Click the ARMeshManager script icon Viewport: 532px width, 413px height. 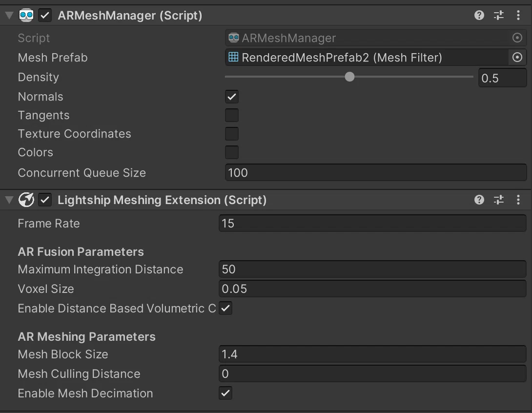click(x=26, y=15)
